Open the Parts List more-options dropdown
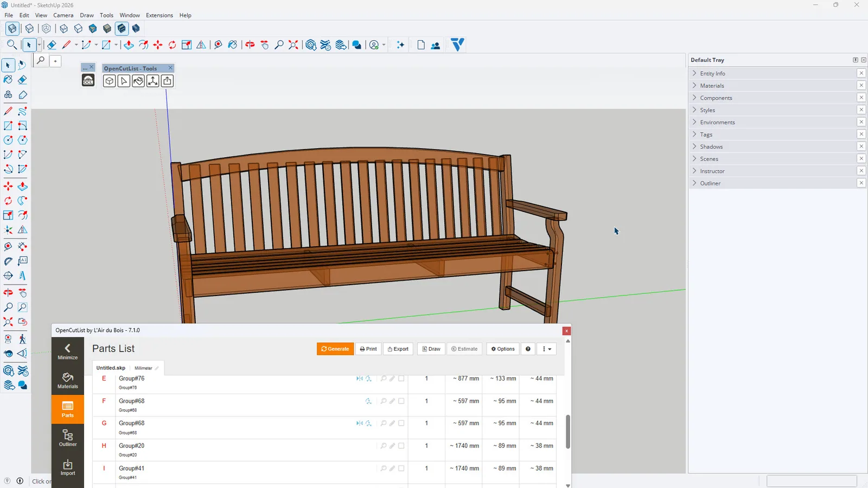868x488 pixels. pyautogui.click(x=547, y=349)
